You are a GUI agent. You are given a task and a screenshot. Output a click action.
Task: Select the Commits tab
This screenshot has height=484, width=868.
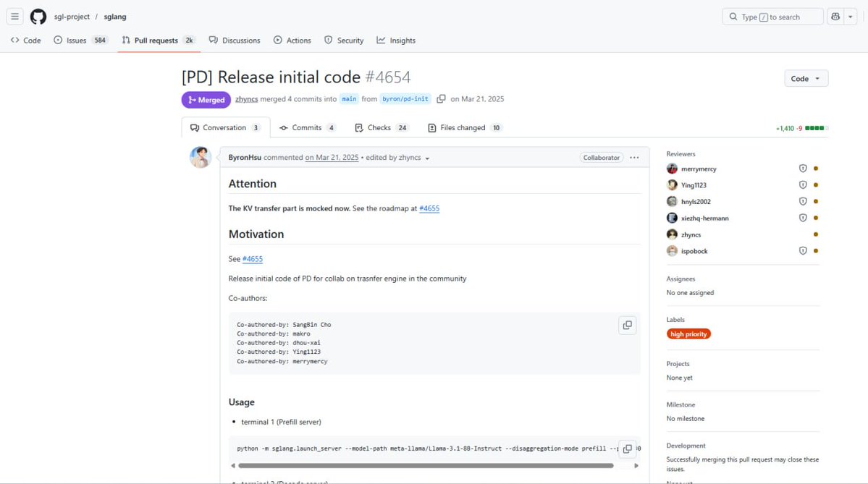(x=307, y=128)
